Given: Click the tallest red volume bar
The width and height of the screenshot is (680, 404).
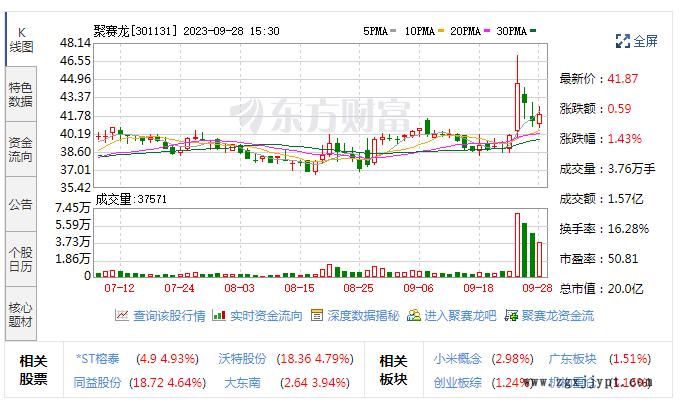Looking at the screenshot, I should click(517, 245).
